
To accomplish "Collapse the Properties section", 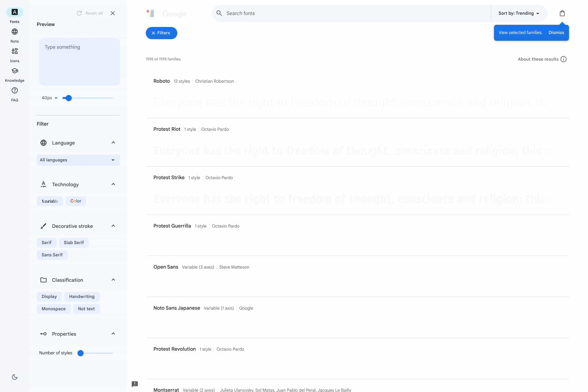I will coord(113,334).
